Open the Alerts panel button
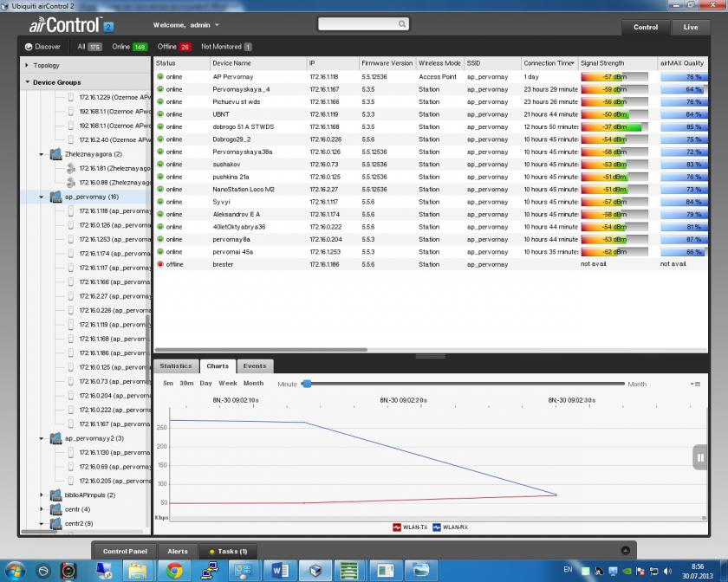 pyautogui.click(x=177, y=551)
